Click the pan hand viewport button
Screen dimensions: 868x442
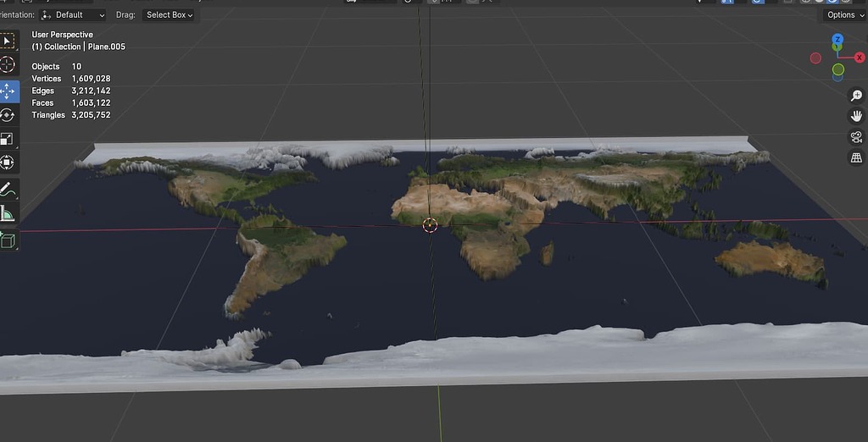point(856,116)
